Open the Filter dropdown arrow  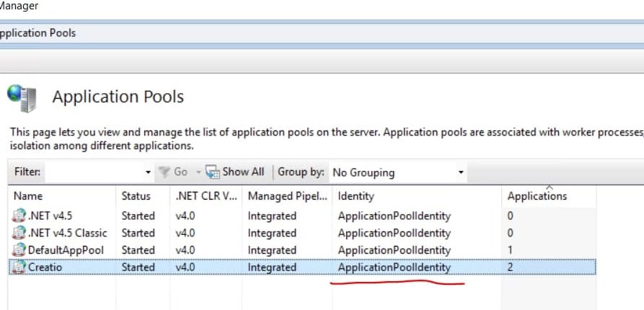point(149,172)
